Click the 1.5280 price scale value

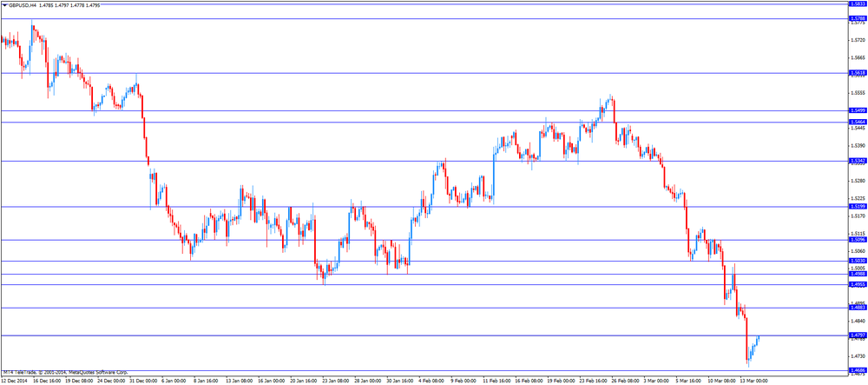[x=859, y=181]
